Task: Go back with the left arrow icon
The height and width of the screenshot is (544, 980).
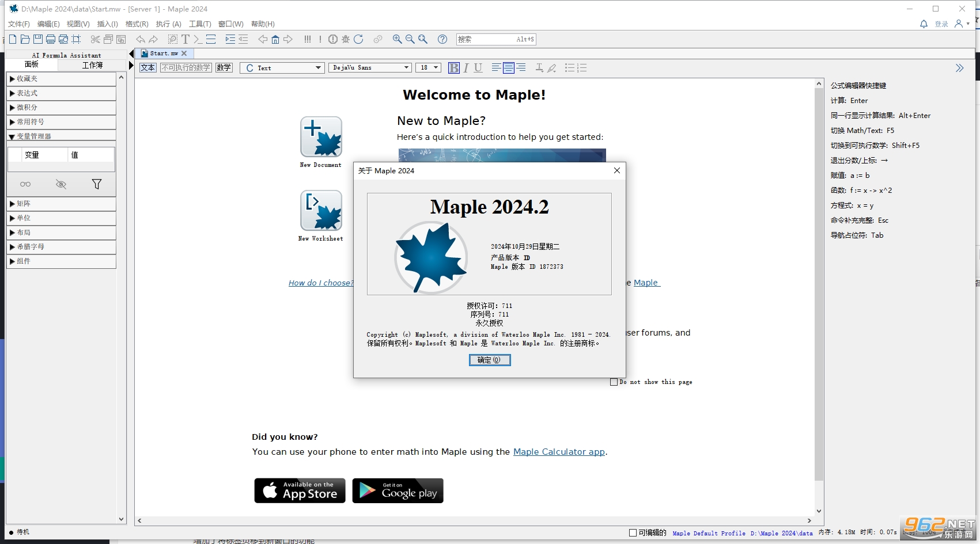Action: point(263,39)
